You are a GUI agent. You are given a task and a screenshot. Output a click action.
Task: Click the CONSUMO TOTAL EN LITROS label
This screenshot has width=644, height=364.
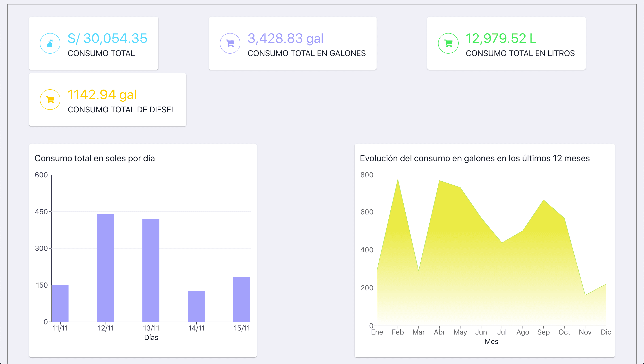coord(520,53)
